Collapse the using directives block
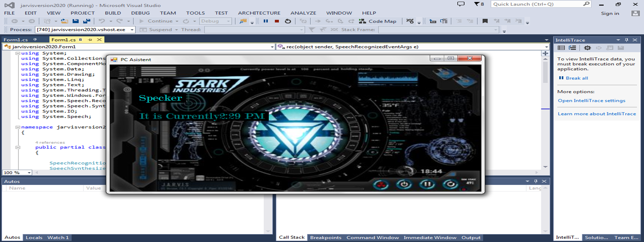Screen dimensions: 644x242 coord(18,53)
